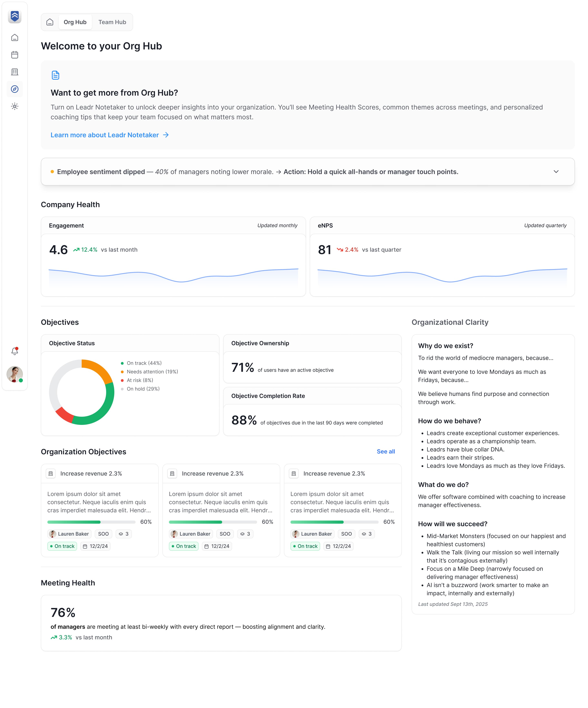Open Home from the left sidebar
The width and height of the screenshot is (588, 708).
click(x=15, y=38)
